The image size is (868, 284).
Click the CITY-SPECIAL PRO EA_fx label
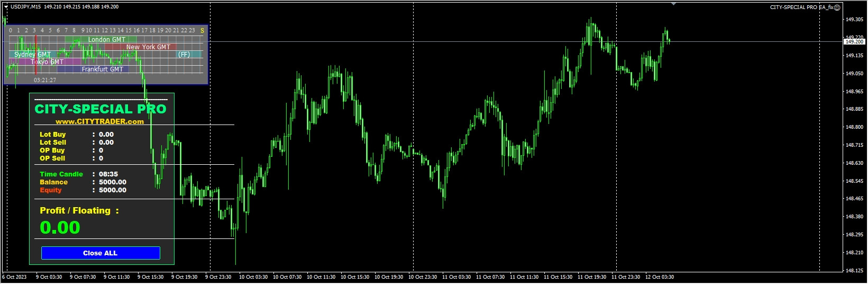(x=801, y=7)
